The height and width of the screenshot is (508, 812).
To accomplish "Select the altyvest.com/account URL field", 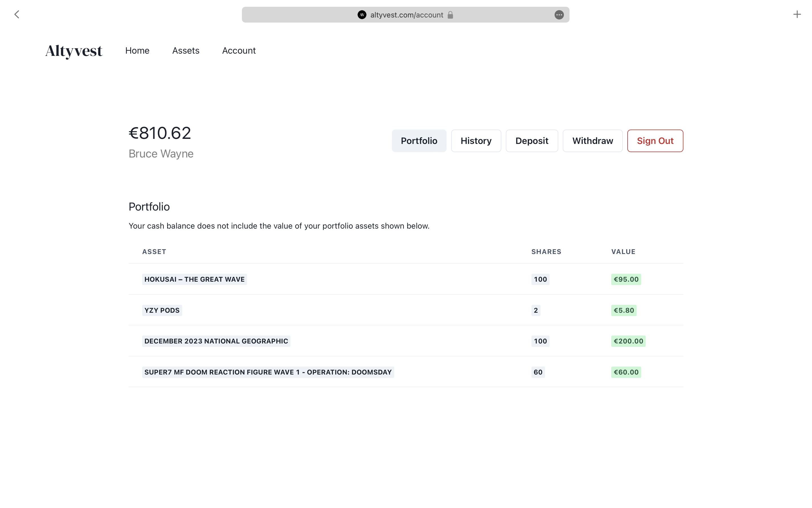I will click(405, 15).
